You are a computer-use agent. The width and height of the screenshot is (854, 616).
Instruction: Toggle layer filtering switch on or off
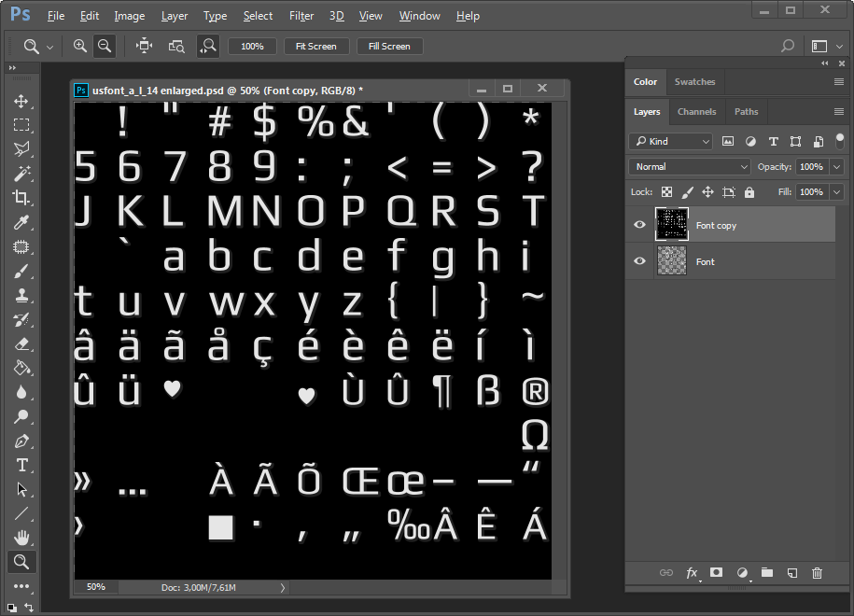[840, 141]
